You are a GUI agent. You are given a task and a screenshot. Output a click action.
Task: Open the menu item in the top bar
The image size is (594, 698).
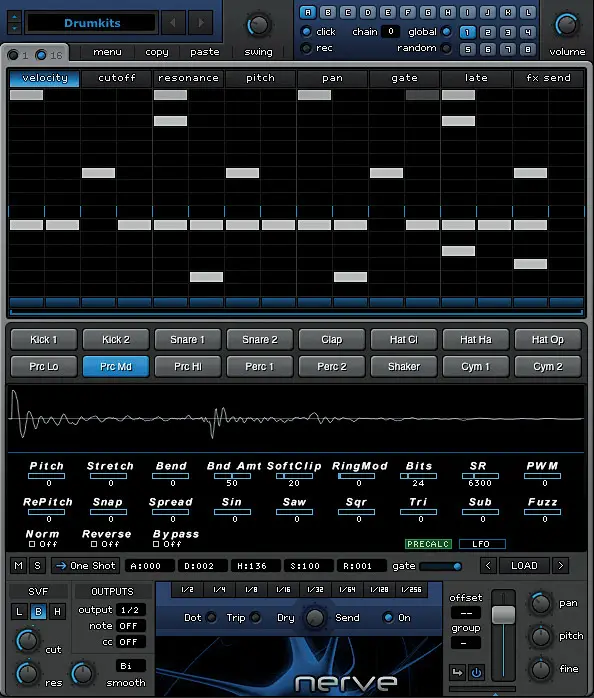[x=107, y=52]
